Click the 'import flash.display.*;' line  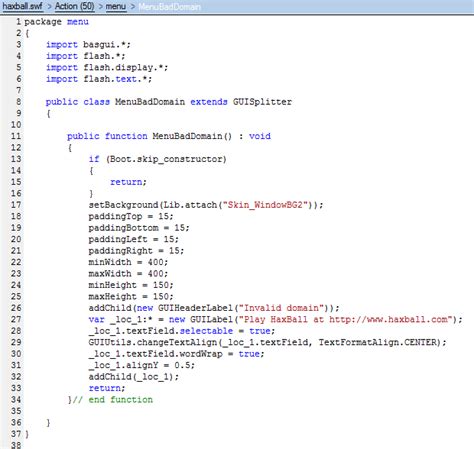coord(107,67)
